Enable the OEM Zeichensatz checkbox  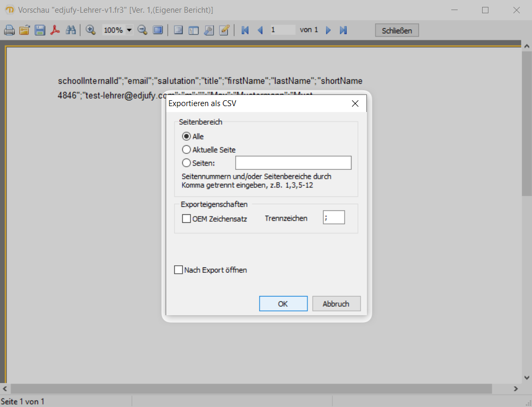pyautogui.click(x=186, y=218)
